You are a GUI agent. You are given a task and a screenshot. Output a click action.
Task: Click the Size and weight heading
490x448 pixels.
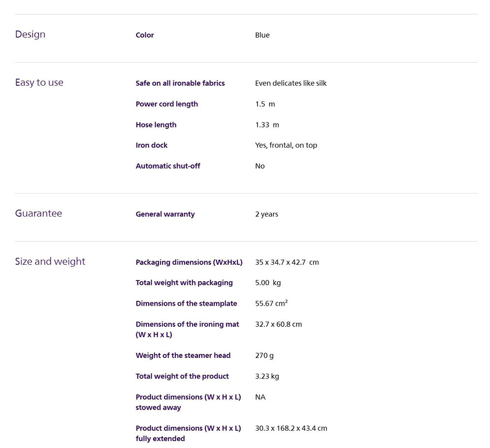(50, 262)
